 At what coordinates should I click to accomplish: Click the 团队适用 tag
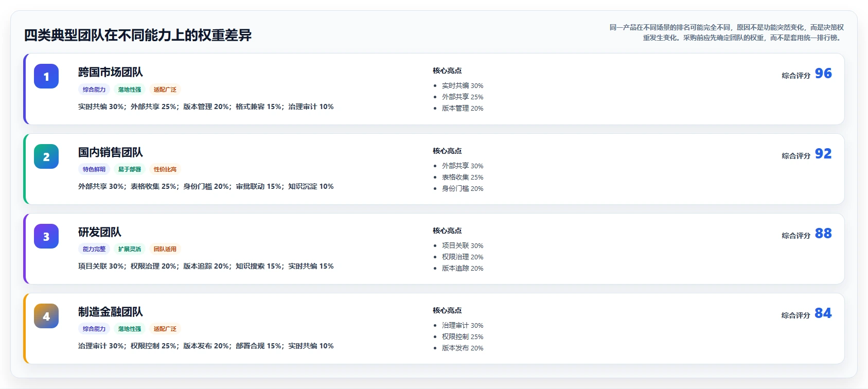(x=165, y=249)
